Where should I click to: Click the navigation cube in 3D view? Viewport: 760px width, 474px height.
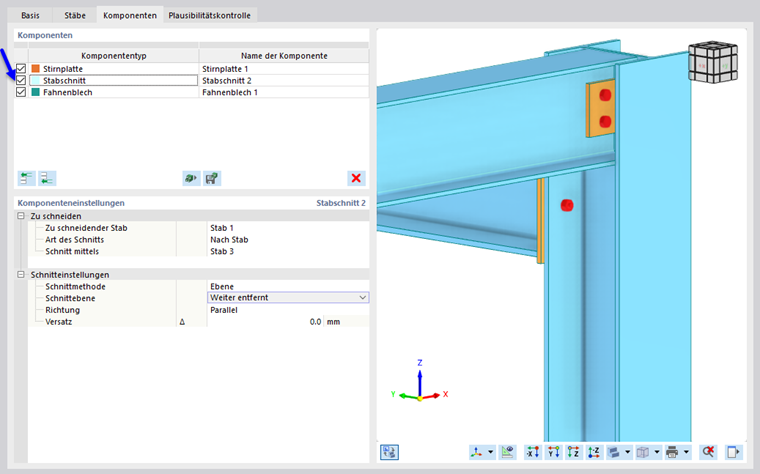[x=713, y=62]
